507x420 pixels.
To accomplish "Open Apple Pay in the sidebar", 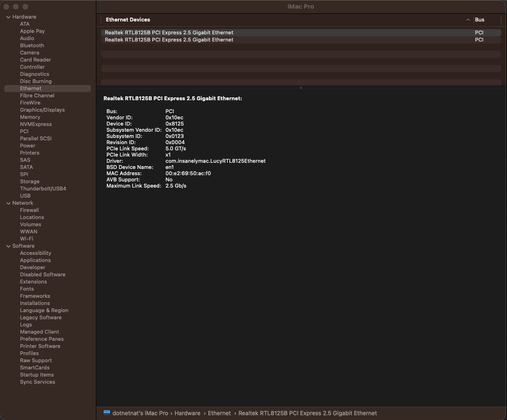I will point(32,31).
